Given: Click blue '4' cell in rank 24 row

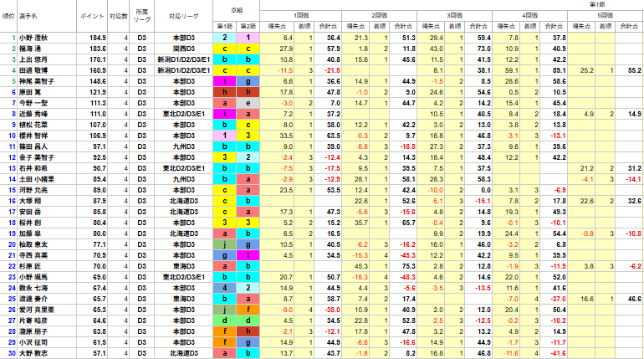Looking at the screenshot, I should click(225, 288).
